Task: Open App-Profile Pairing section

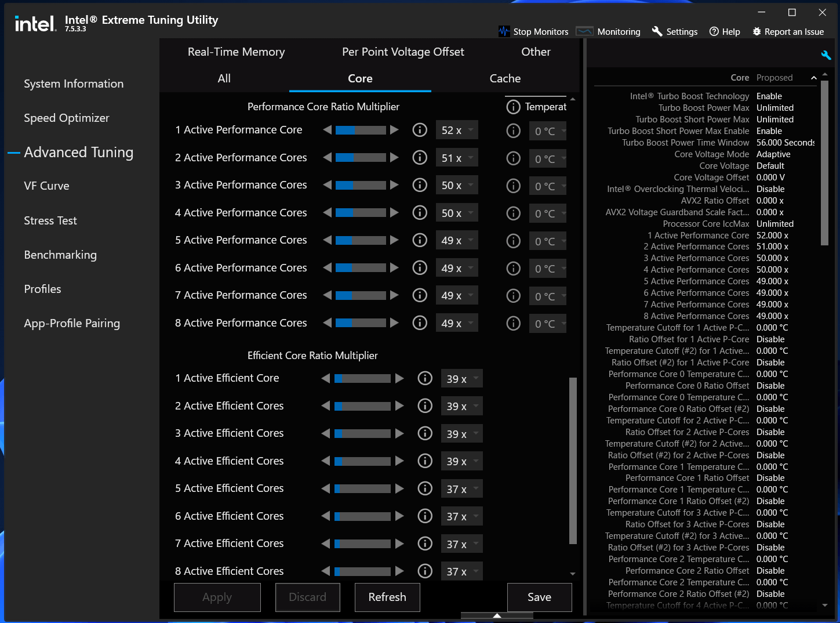Action: coord(72,323)
